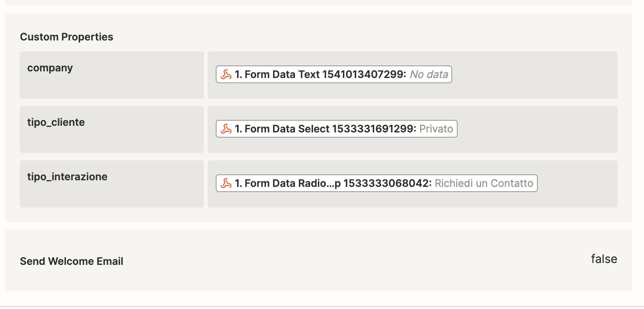The width and height of the screenshot is (644, 309).
Task: Click webhook icon in company field pill
Action: (x=226, y=74)
